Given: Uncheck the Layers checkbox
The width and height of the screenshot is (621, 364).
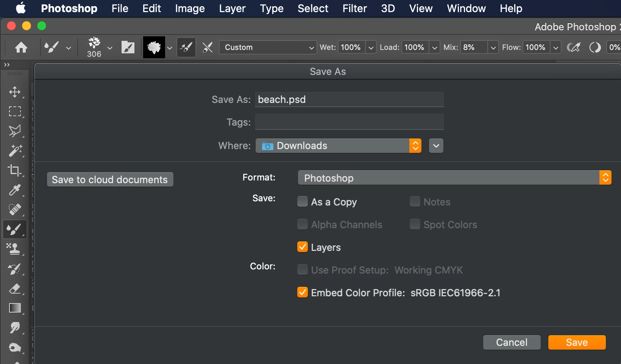Looking at the screenshot, I should (x=303, y=247).
